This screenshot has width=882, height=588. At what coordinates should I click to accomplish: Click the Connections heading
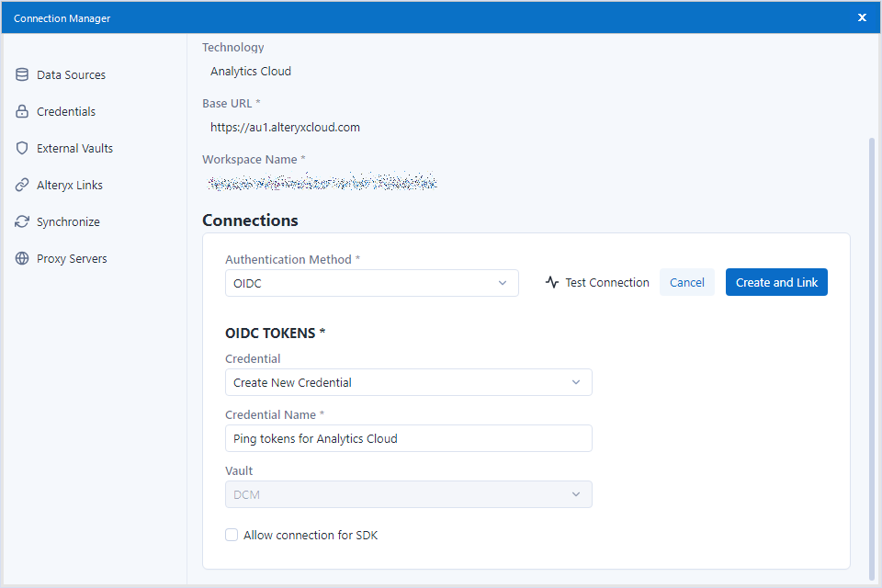[x=250, y=220]
